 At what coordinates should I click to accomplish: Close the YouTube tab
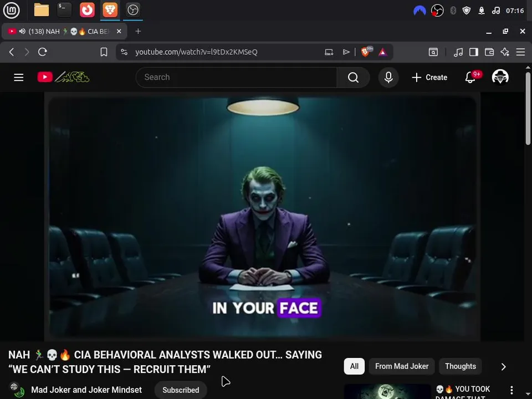point(119,31)
